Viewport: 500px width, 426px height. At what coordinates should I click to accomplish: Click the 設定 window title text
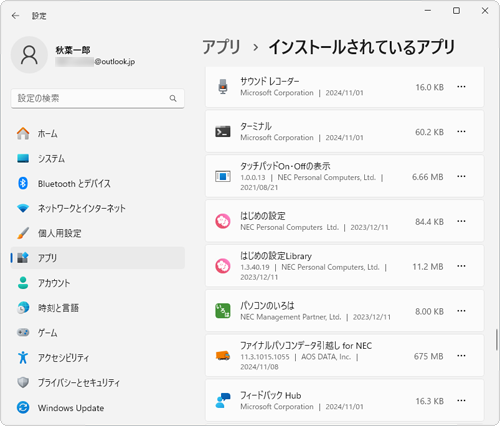[39, 16]
